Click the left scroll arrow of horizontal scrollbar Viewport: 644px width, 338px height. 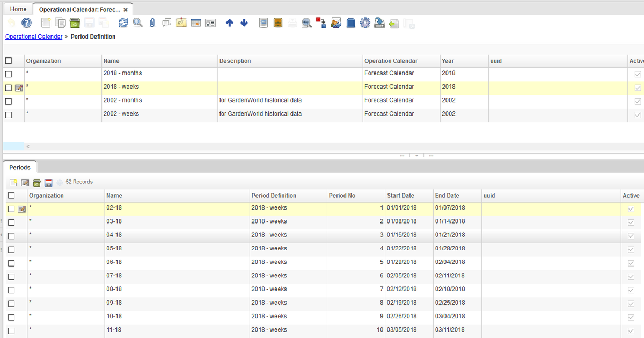click(x=28, y=147)
